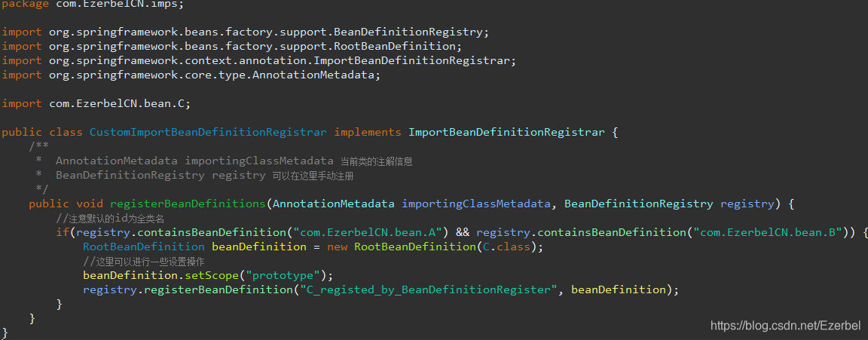This screenshot has width=868, height=340.
Task: Click the comment //注意默认的id为全类名
Action: click(110, 219)
